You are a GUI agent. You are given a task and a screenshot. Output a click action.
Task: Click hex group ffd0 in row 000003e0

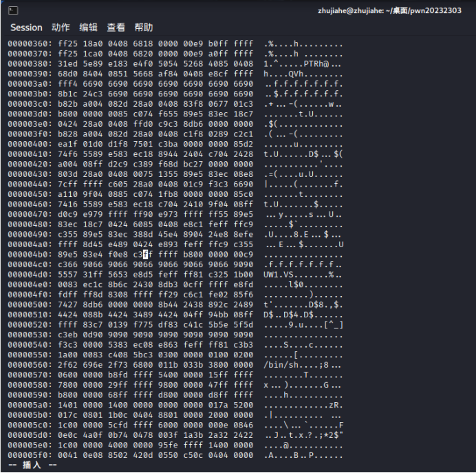point(143,124)
